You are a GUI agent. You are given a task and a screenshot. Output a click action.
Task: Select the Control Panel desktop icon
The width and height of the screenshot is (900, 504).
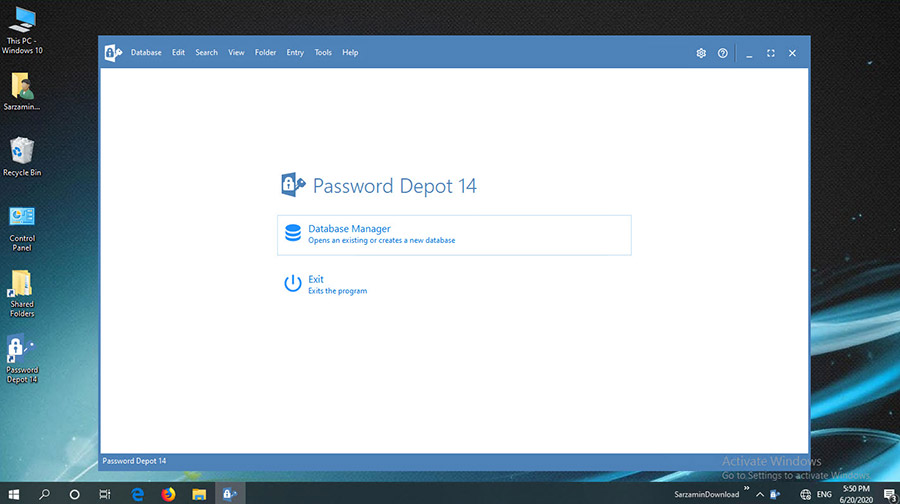[x=22, y=229]
